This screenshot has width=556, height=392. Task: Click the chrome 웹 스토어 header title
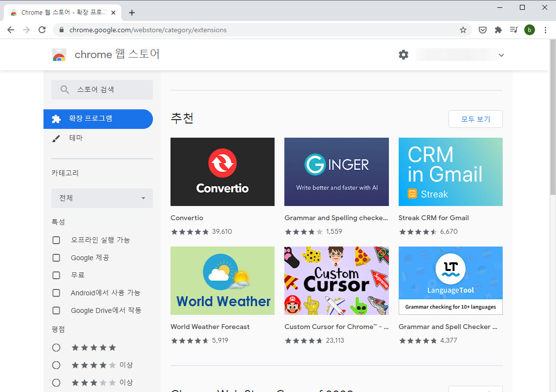(117, 54)
